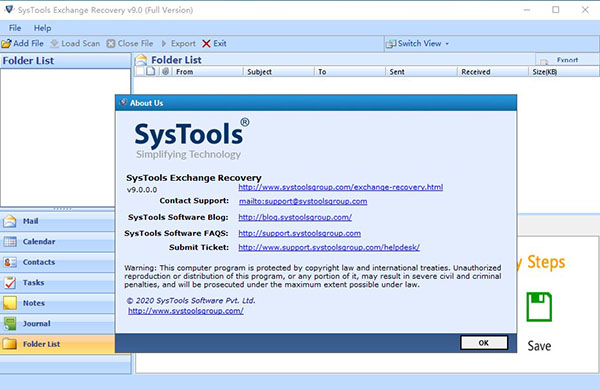Click the red Exit X icon
Image resolution: width=600 pixels, height=389 pixels.
click(x=206, y=44)
